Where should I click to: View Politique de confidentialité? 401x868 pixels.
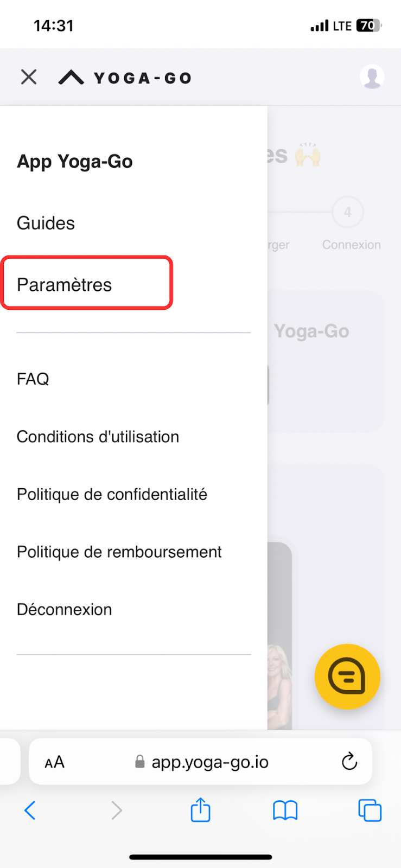point(112,494)
